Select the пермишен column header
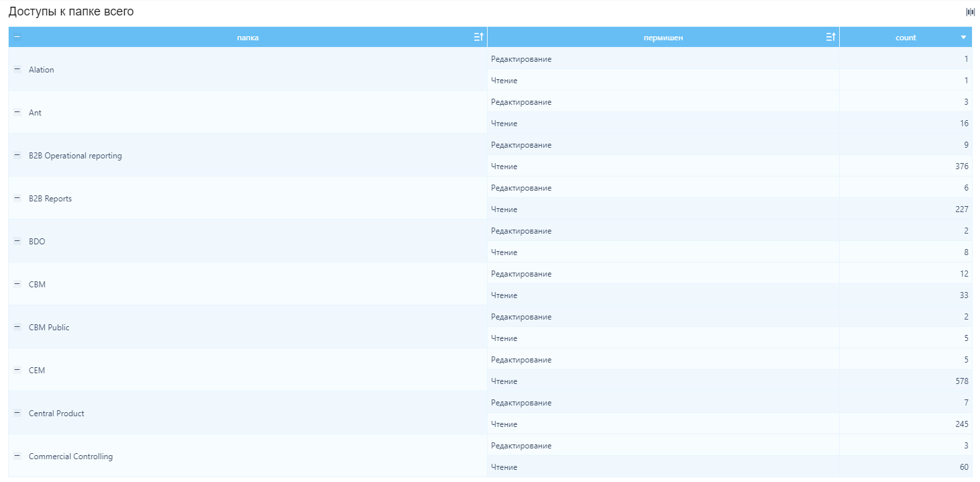 tap(663, 38)
